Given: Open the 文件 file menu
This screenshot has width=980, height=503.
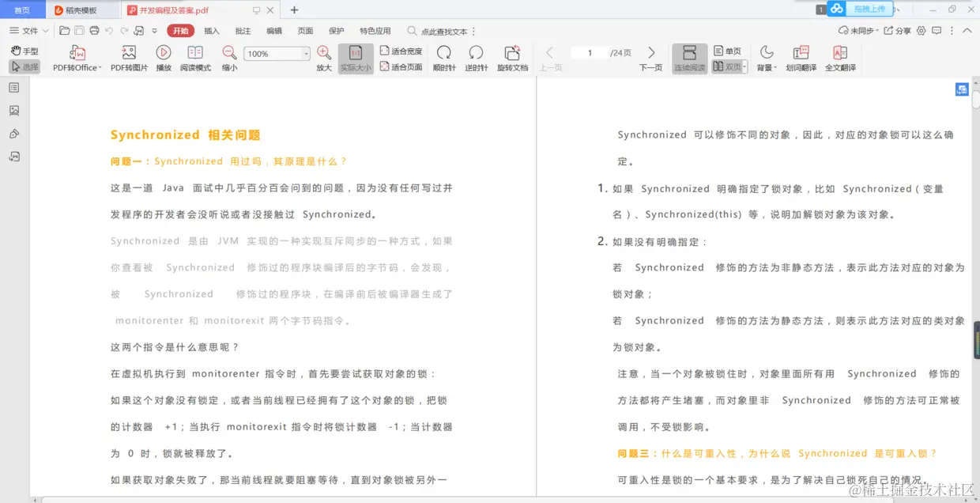Looking at the screenshot, I should (x=28, y=31).
